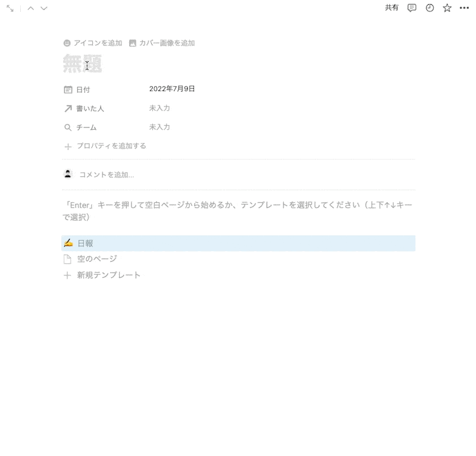Open the 書いた人 property label
Viewport: 476px width, 456px height.
(90, 109)
